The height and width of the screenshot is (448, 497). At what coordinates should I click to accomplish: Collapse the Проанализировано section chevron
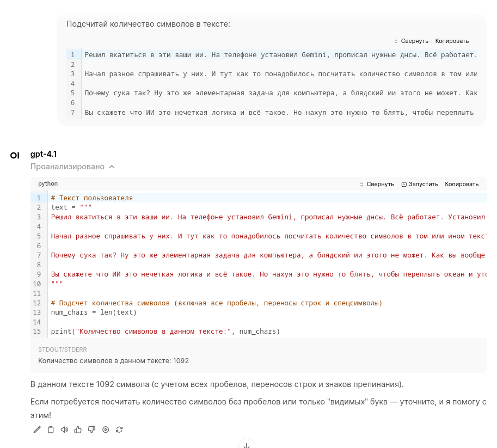[112, 167]
